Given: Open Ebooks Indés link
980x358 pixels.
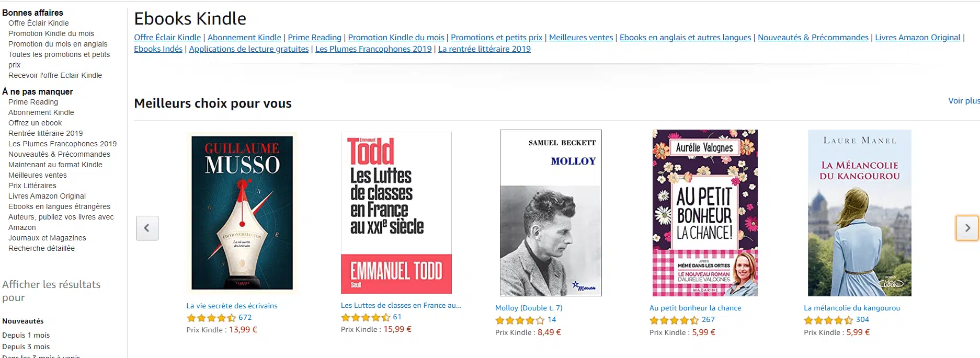Looking at the screenshot, I should click(x=158, y=49).
